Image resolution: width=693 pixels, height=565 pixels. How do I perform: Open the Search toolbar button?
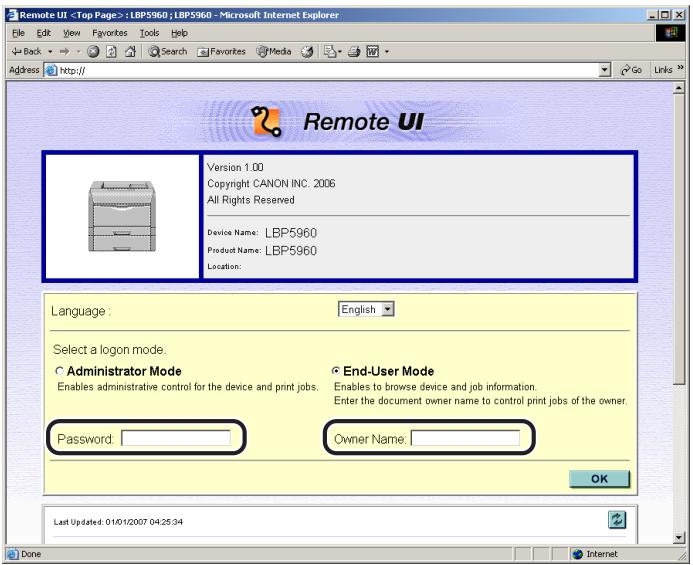[168, 52]
